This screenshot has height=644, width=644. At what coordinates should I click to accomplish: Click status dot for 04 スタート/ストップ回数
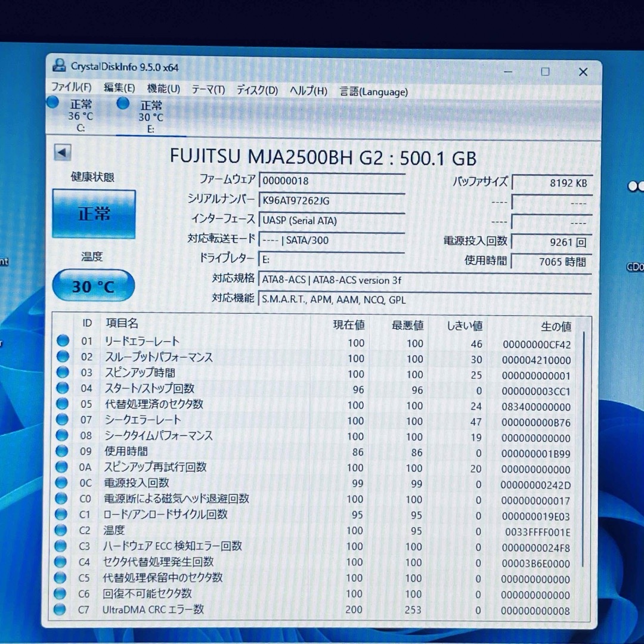(x=63, y=388)
